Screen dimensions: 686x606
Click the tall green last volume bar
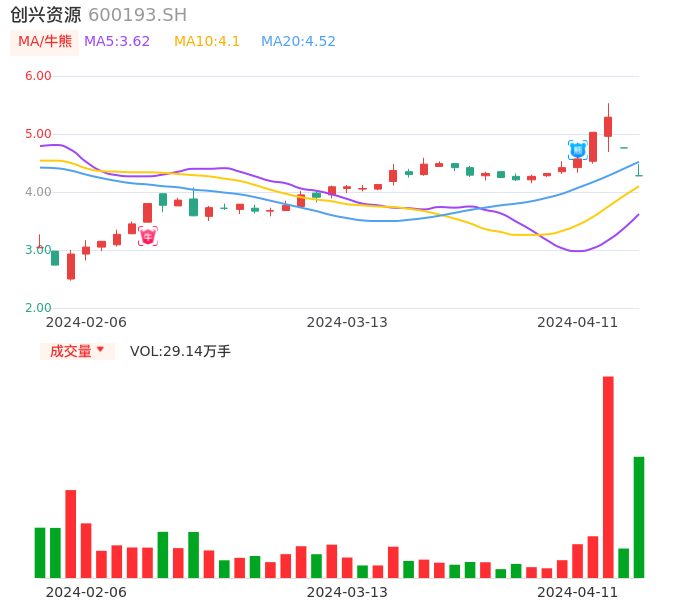coord(639,517)
